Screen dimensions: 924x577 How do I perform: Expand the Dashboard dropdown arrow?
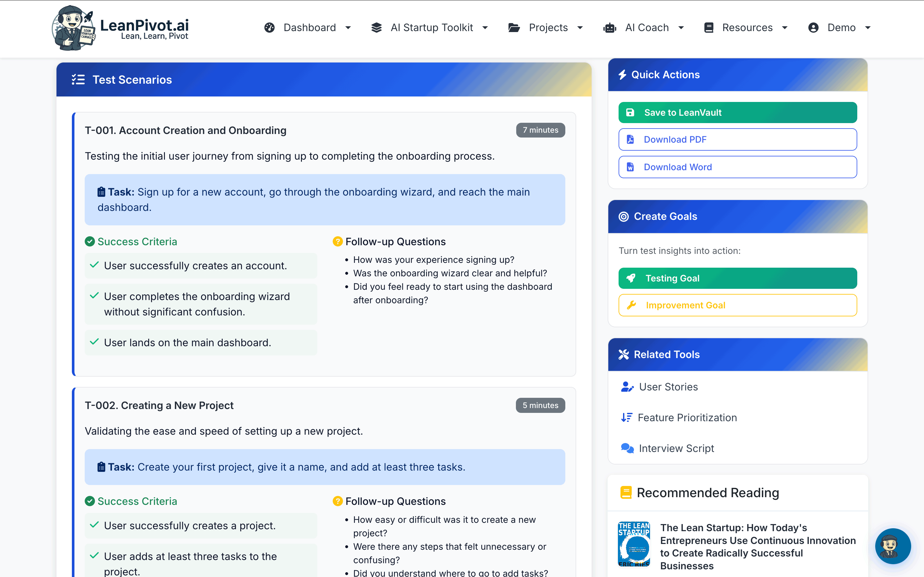point(348,28)
